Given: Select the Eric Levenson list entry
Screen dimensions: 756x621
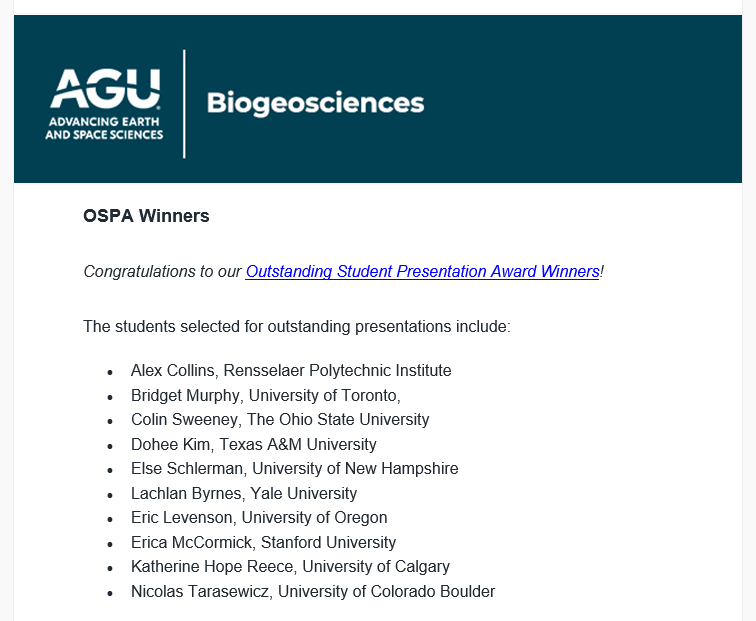Looking at the screenshot, I should click(259, 517).
